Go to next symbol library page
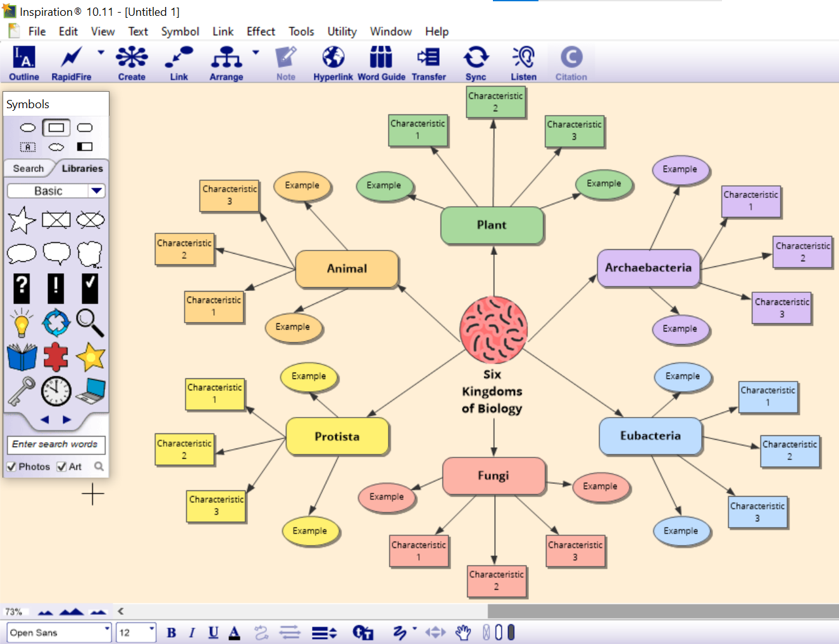839x644 pixels. coord(67,419)
